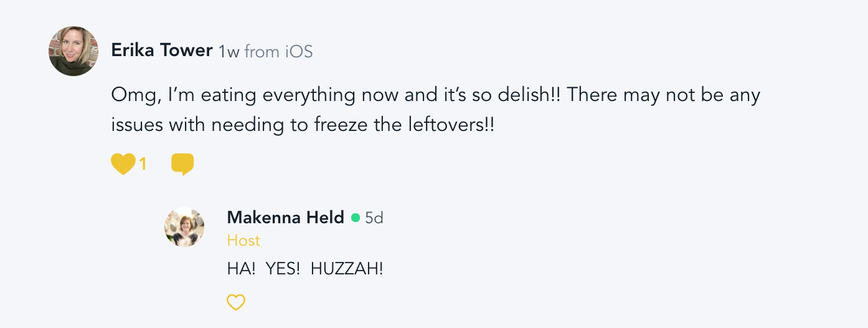The image size is (868, 328).
Task: Click the "1w" comment timestamp
Action: click(x=229, y=52)
